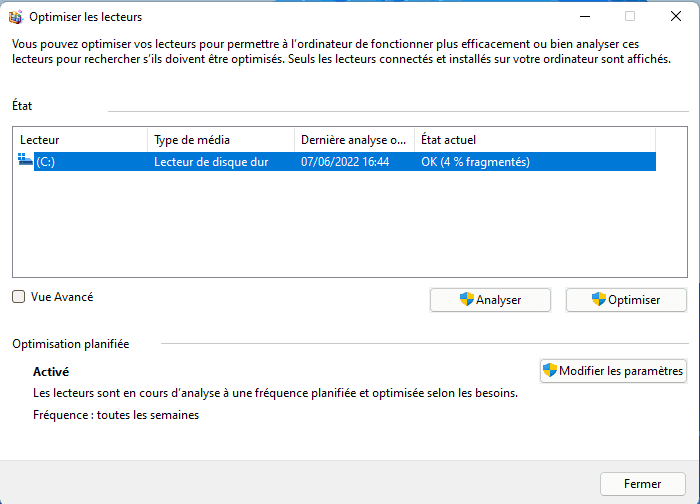This screenshot has height=504, width=700.
Task: Click the Dernière analyse column header
Action: pos(354,140)
